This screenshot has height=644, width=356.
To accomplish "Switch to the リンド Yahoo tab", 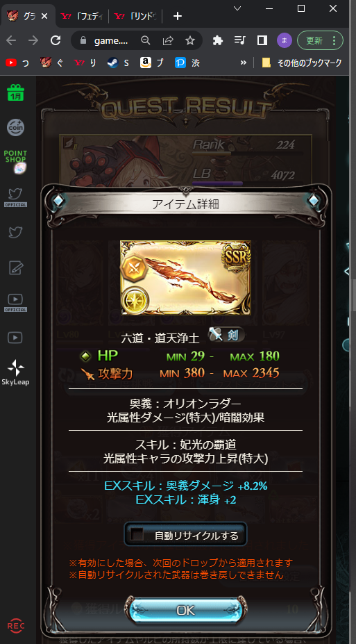I will 135,17.
